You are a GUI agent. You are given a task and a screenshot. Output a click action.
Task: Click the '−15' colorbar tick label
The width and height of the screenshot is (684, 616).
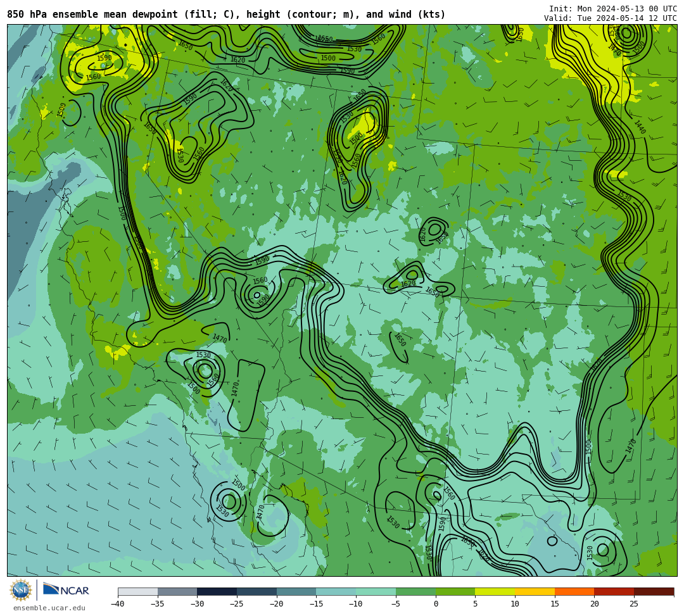tap(316, 604)
